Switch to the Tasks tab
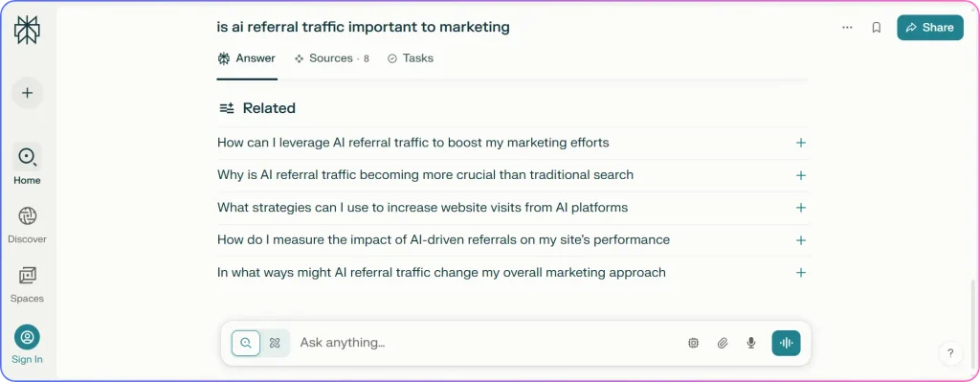 410,58
